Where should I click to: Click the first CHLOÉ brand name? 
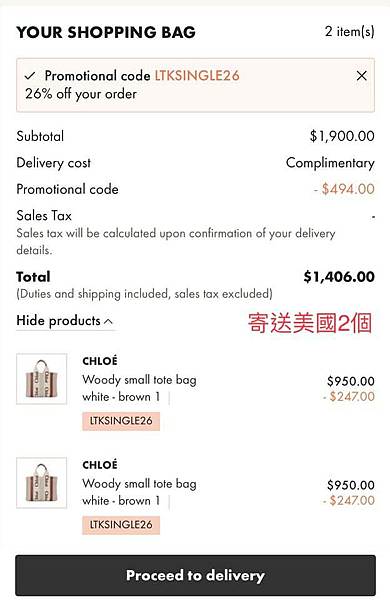100,361
